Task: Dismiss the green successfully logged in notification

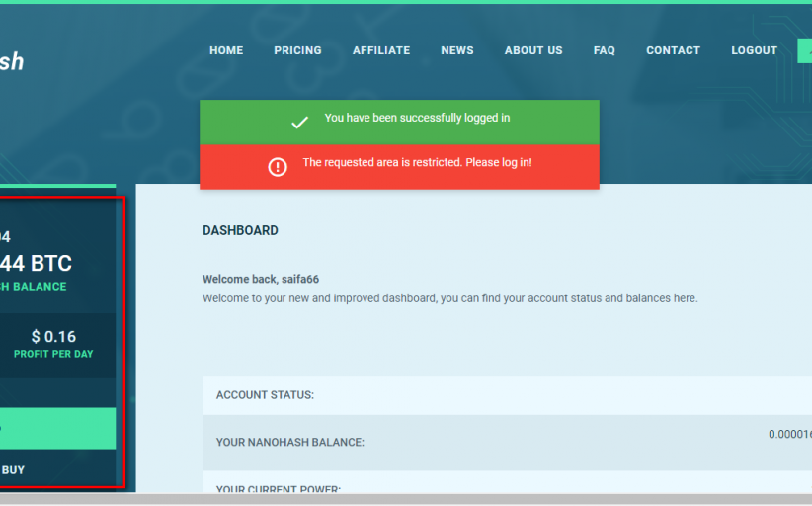Action: (x=399, y=122)
